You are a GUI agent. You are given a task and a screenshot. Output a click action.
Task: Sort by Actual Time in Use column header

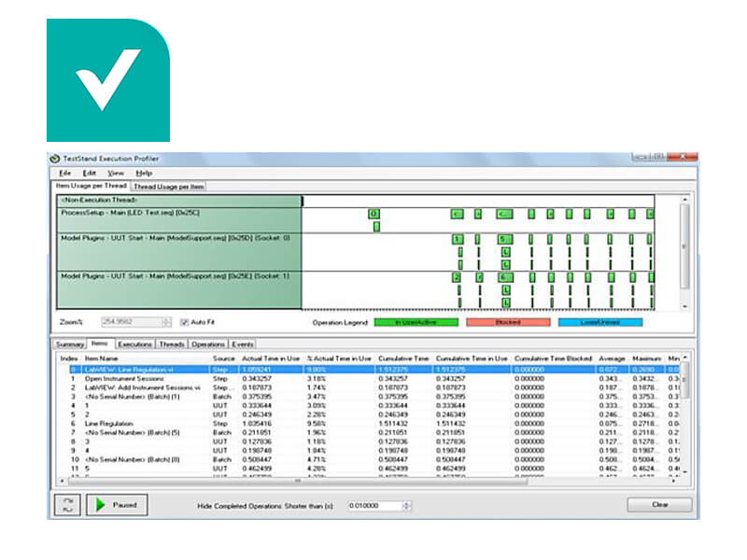tap(271, 358)
